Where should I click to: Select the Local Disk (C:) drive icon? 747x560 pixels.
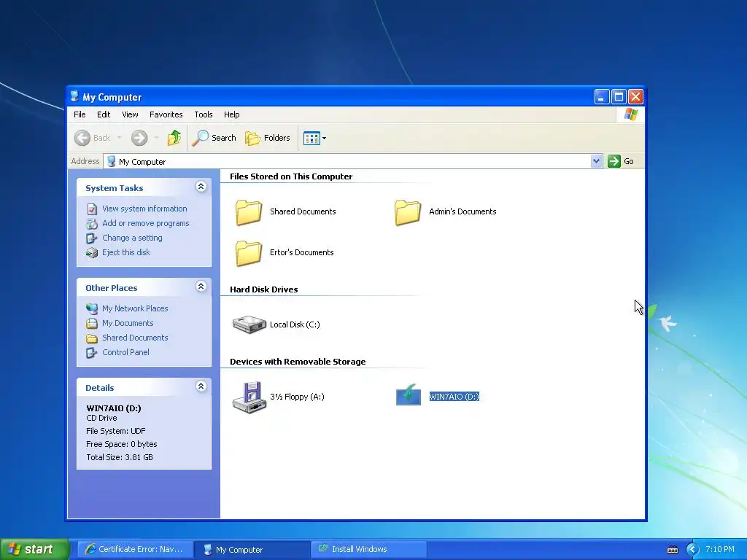(249, 324)
